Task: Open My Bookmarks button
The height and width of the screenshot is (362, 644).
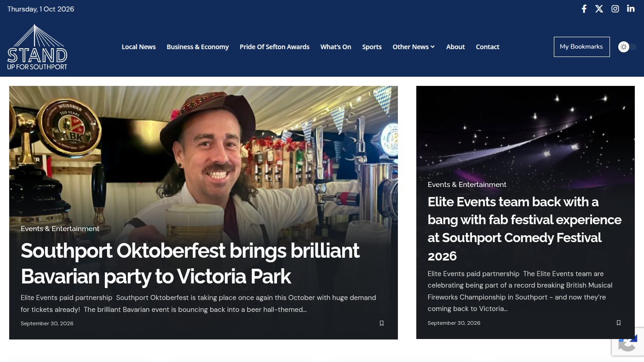Action: click(581, 47)
